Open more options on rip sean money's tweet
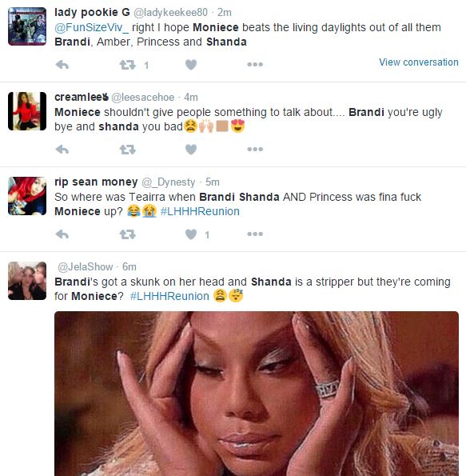The width and height of the screenshot is (466, 476). point(255,234)
